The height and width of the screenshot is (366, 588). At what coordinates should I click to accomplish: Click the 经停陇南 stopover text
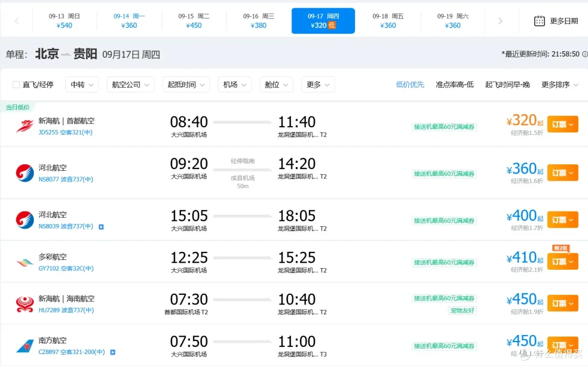(243, 161)
